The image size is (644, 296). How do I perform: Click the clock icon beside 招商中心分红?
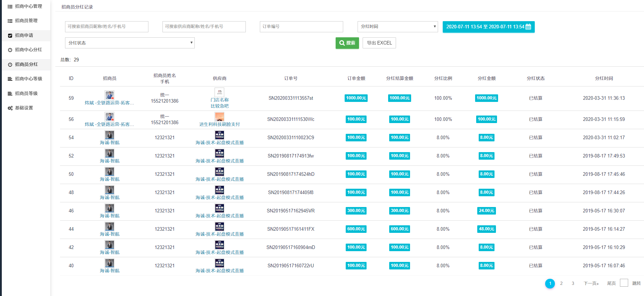10,50
